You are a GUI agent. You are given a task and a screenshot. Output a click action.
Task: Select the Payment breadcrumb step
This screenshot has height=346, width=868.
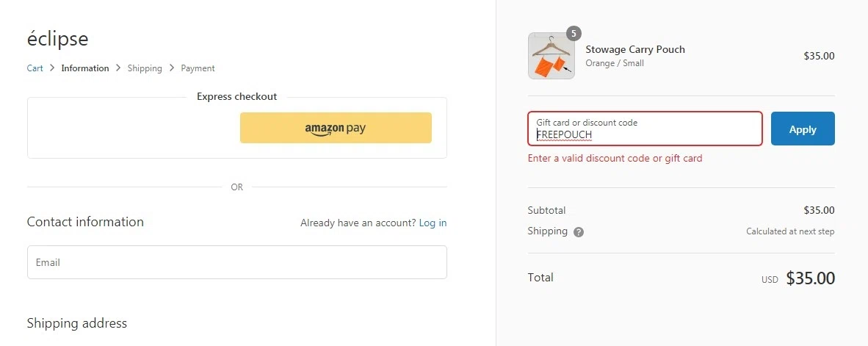click(198, 68)
